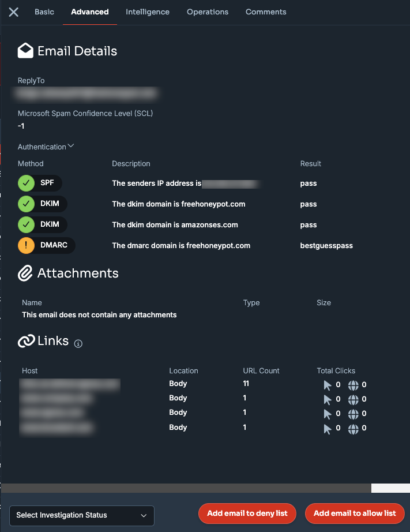410x532 pixels.
Task: Open the Links info tooltip icon
Action: click(x=78, y=344)
